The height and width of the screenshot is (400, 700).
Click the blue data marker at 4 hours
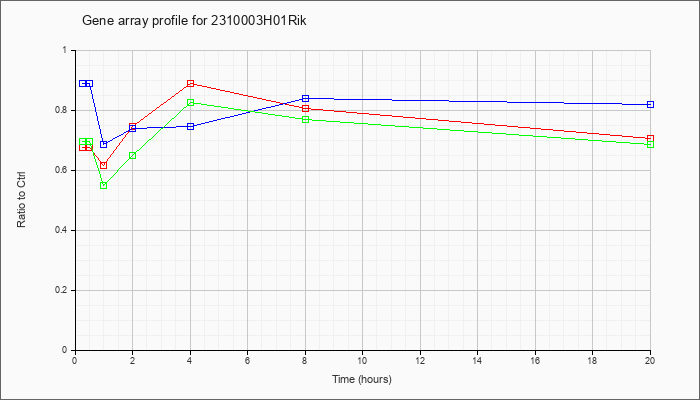click(x=191, y=126)
